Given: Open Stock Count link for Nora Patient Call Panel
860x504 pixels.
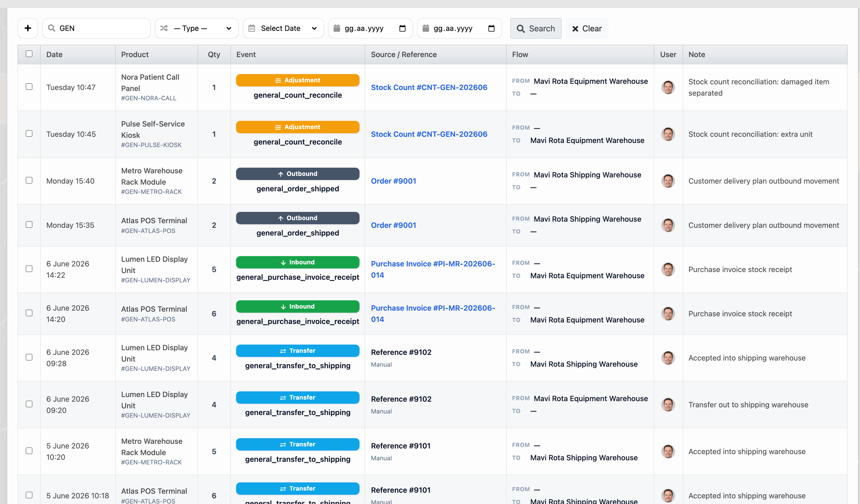Looking at the screenshot, I should pos(429,87).
